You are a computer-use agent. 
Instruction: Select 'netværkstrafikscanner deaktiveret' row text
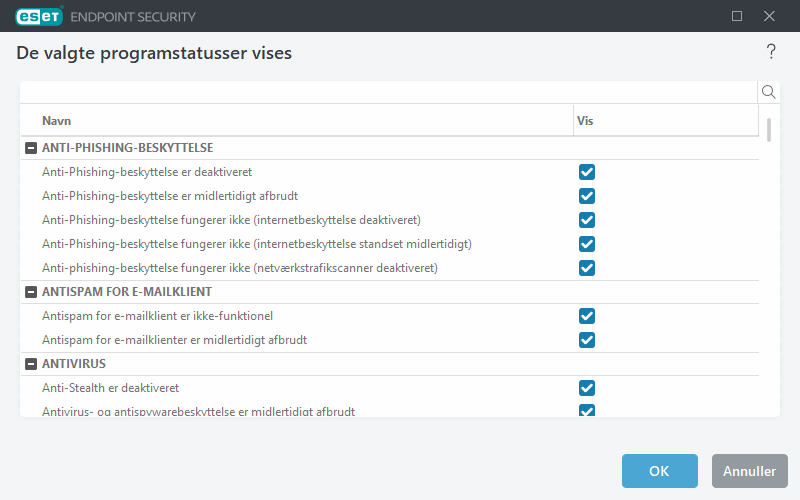click(240, 268)
